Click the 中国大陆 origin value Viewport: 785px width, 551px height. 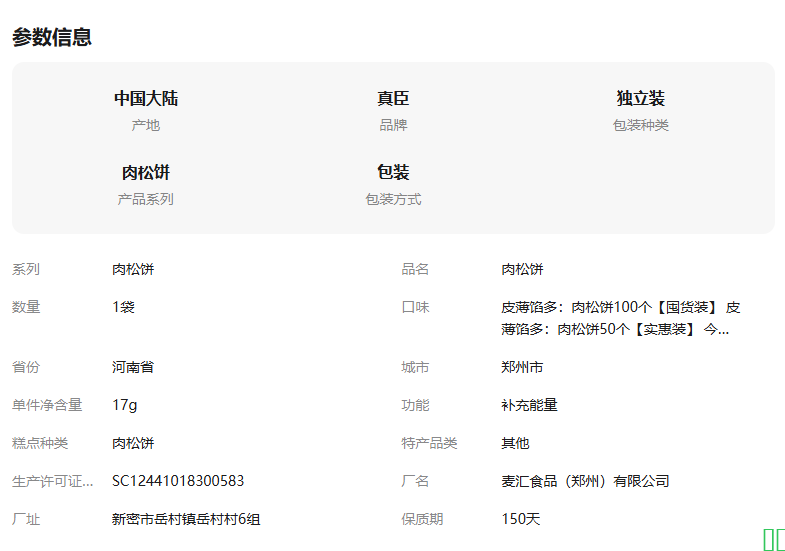[146, 98]
